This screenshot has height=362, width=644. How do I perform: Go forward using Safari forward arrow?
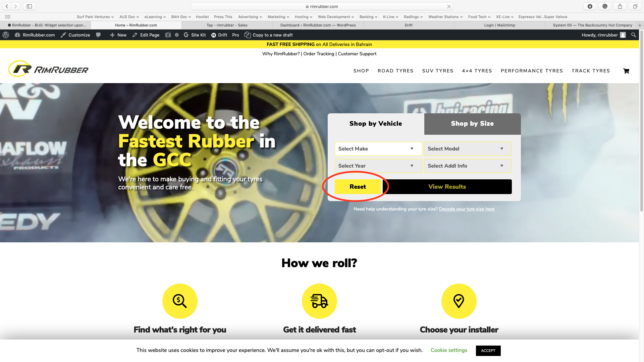click(15, 6)
